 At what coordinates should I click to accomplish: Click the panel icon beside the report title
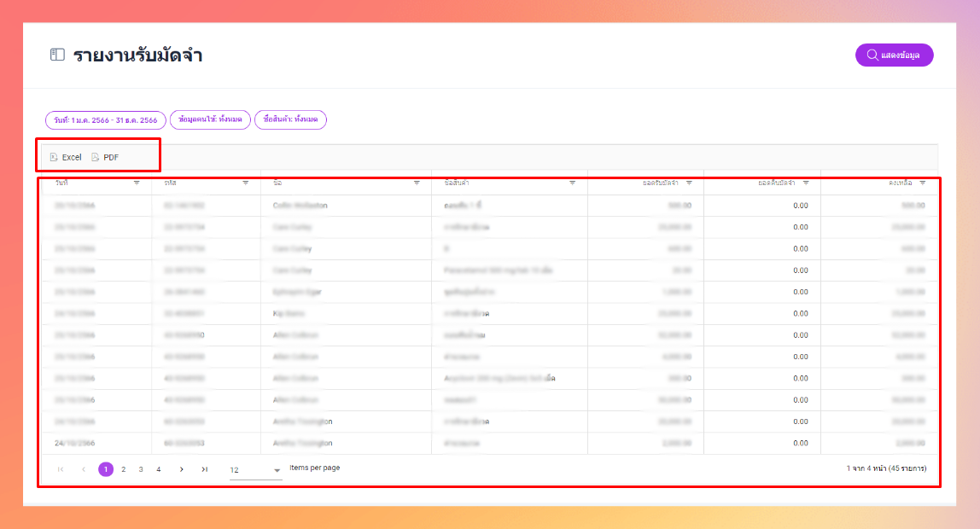[x=57, y=55]
